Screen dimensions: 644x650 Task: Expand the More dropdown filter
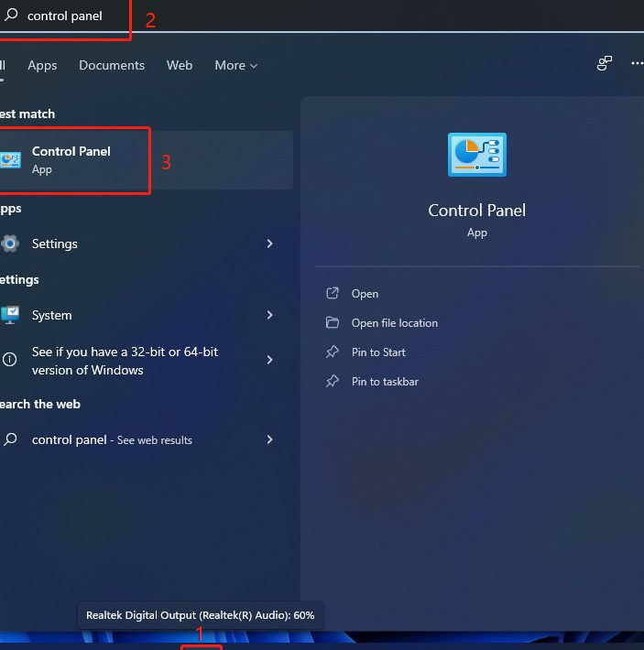[x=236, y=66]
